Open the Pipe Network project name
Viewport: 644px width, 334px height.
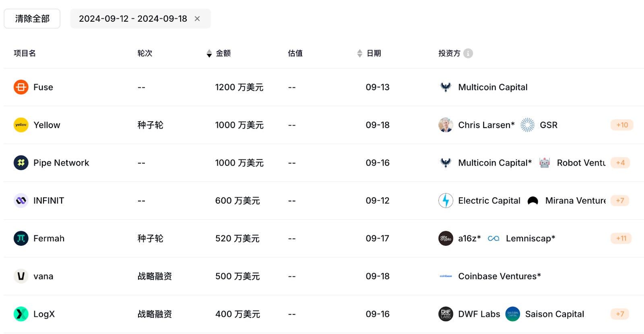click(x=61, y=163)
